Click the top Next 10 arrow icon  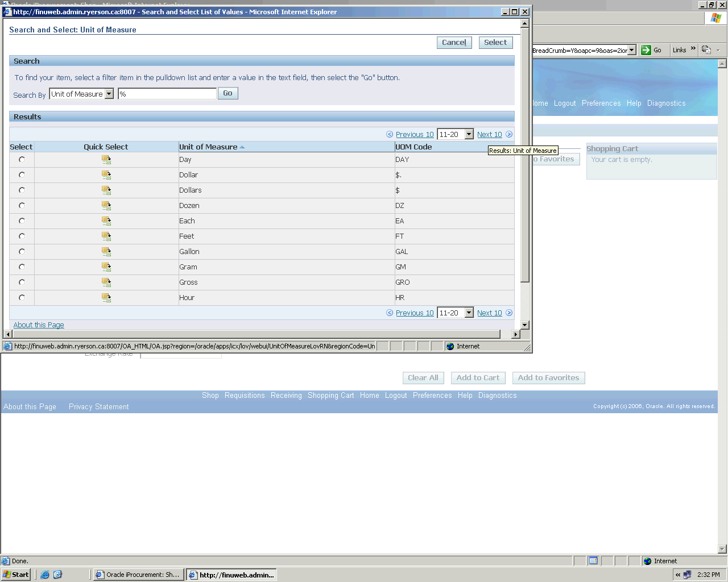click(509, 135)
